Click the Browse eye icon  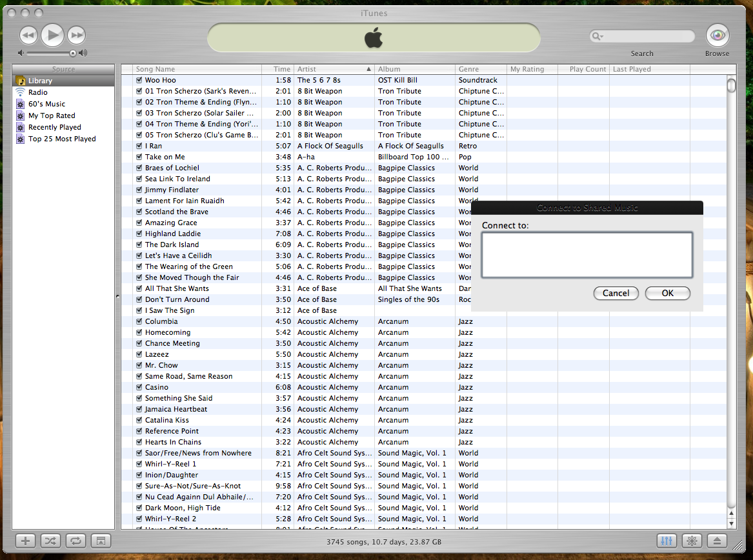click(718, 35)
